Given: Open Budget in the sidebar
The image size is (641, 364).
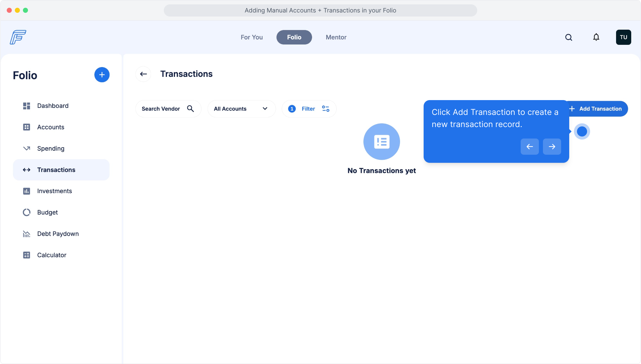Looking at the screenshot, I should click(x=47, y=212).
